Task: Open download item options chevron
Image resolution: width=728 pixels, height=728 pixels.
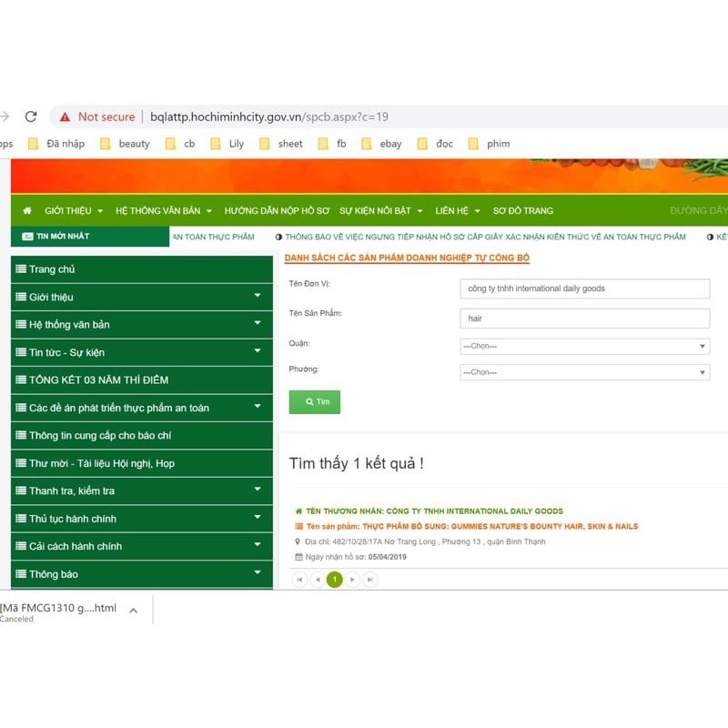Action: (133, 611)
